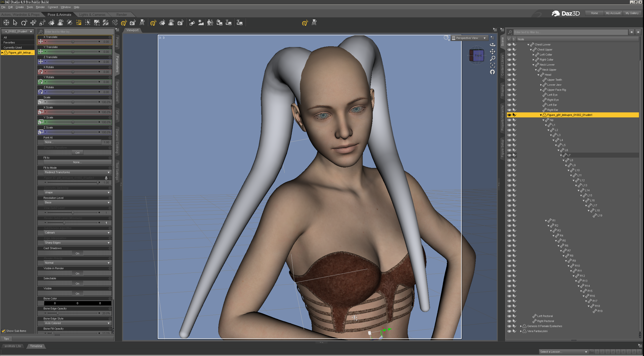
Task: Expand the Genesis 8 Female Eyelashes node
Action: 521,326
